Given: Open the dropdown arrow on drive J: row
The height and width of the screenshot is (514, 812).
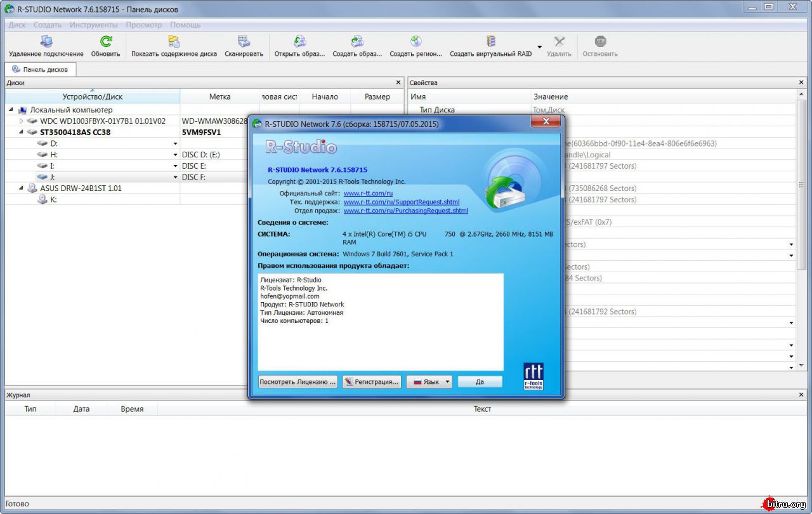Looking at the screenshot, I should point(175,177).
